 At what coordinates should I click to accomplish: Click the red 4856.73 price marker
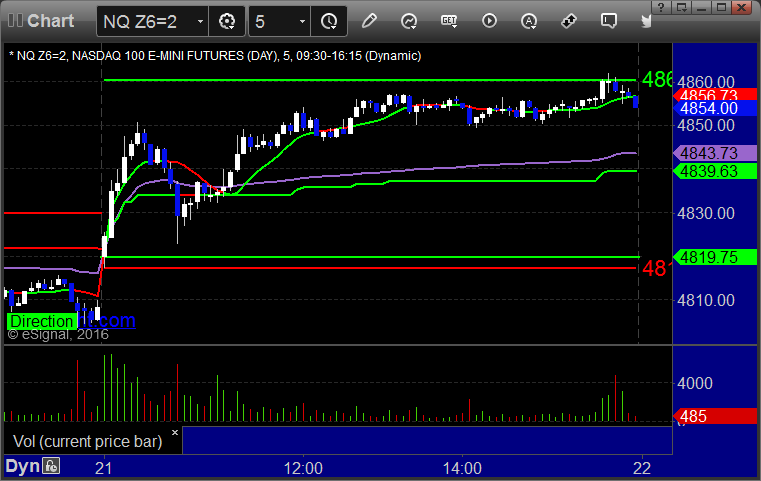(715, 94)
